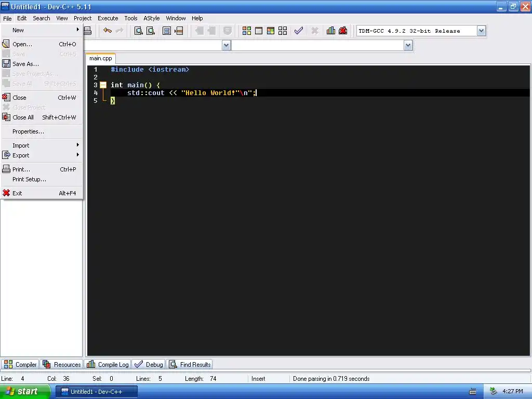Click the "Hello World!" string in code
The image size is (532, 399).
pos(210,93)
